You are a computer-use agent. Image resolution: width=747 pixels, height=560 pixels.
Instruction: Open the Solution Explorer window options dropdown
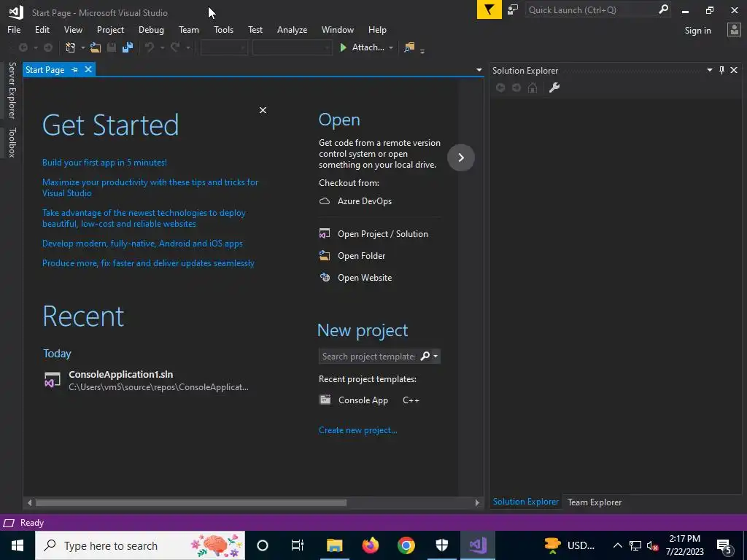coord(709,70)
